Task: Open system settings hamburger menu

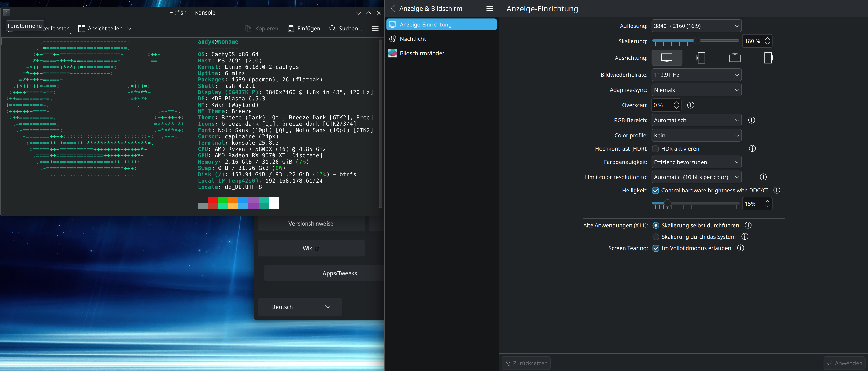Action: [x=490, y=8]
